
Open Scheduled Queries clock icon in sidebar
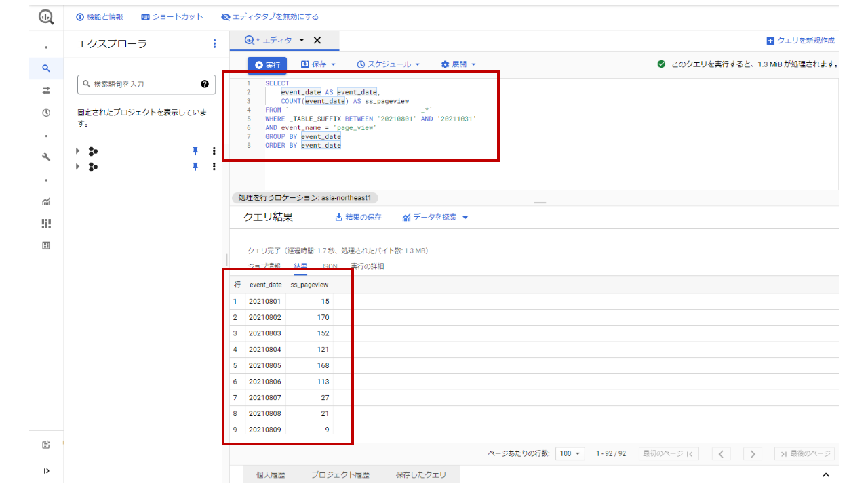pyautogui.click(x=46, y=113)
